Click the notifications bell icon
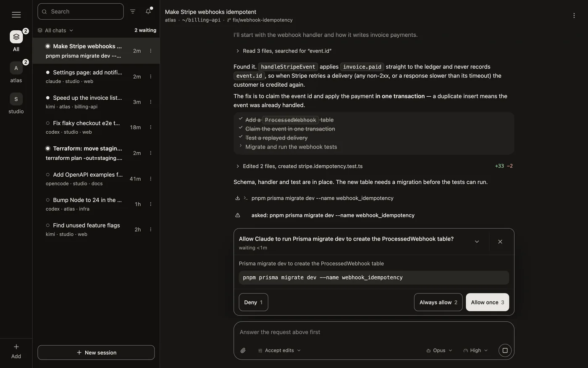This screenshot has width=588, height=368. coord(148,11)
